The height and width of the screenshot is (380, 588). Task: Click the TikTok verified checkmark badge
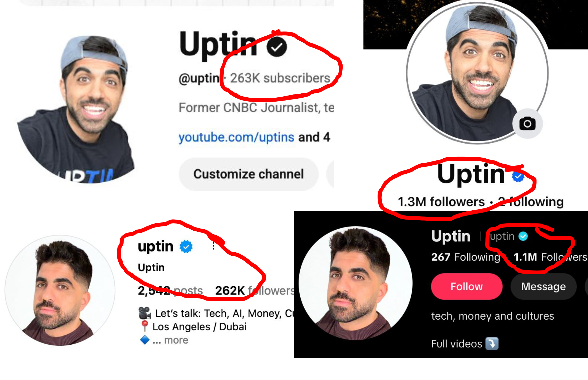523,236
